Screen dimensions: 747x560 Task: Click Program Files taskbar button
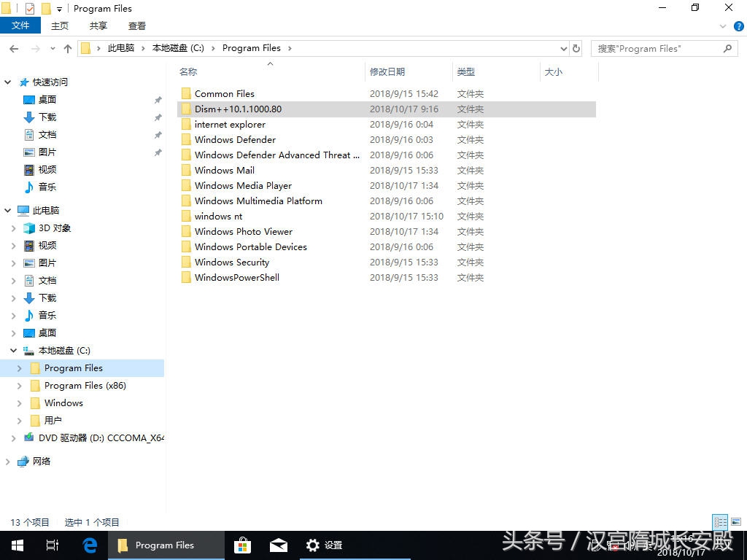point(166,545)
